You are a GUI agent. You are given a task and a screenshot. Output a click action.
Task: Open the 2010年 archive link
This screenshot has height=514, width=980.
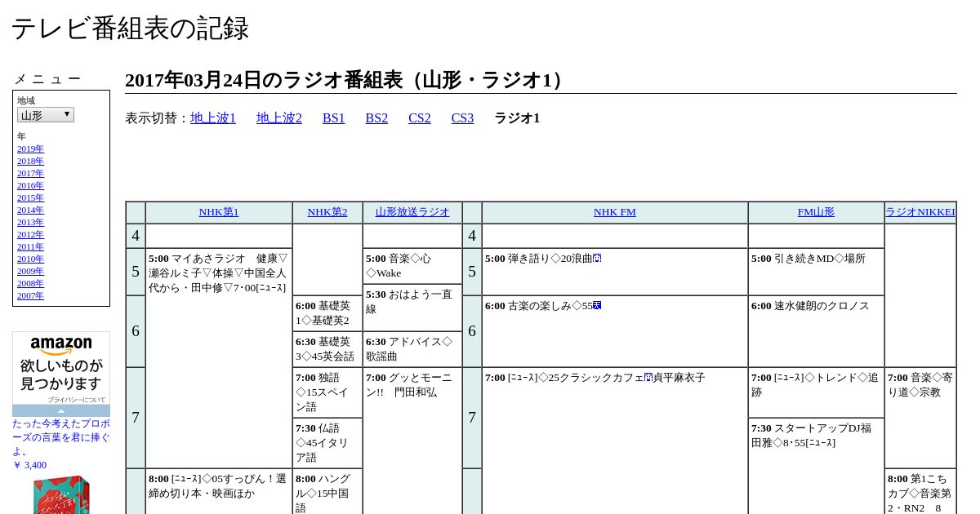click(30, 259)
